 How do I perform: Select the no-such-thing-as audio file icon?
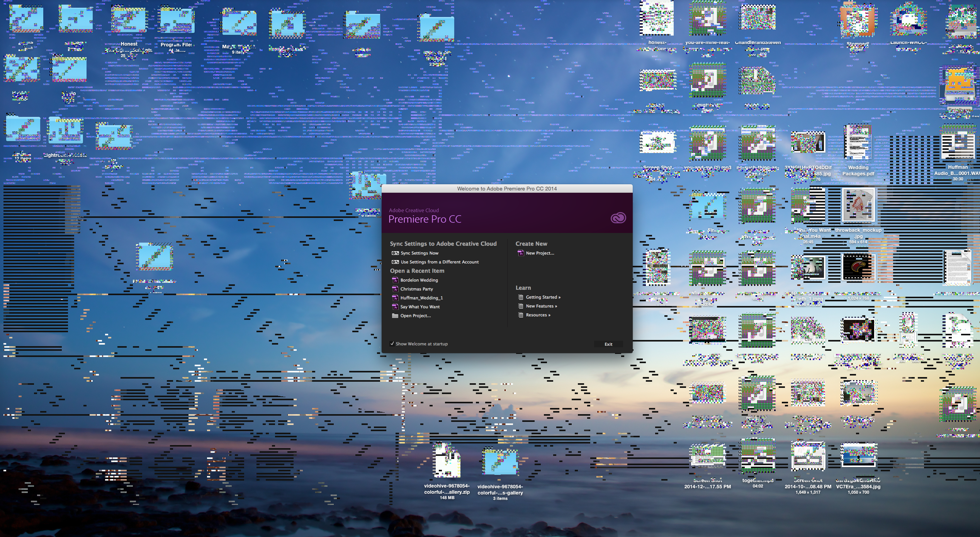(758, 143)
